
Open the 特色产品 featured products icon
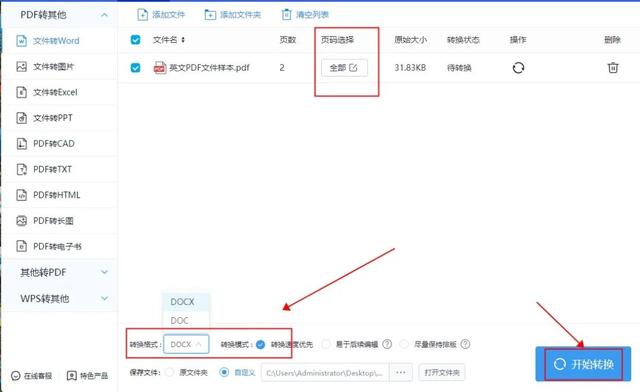[71, 376]
